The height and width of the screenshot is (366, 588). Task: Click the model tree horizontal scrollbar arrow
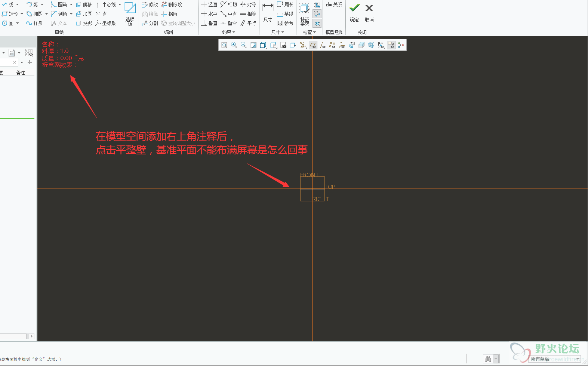point(31,336)
